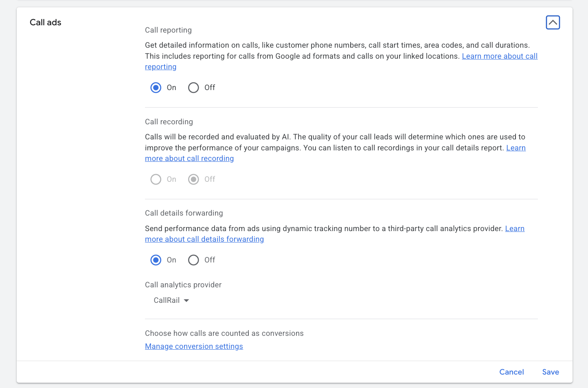Viewport: 588px width, 388px height.
Task: Click the Call ads section title
Action: pyautogui.click(x=46, y=22)
